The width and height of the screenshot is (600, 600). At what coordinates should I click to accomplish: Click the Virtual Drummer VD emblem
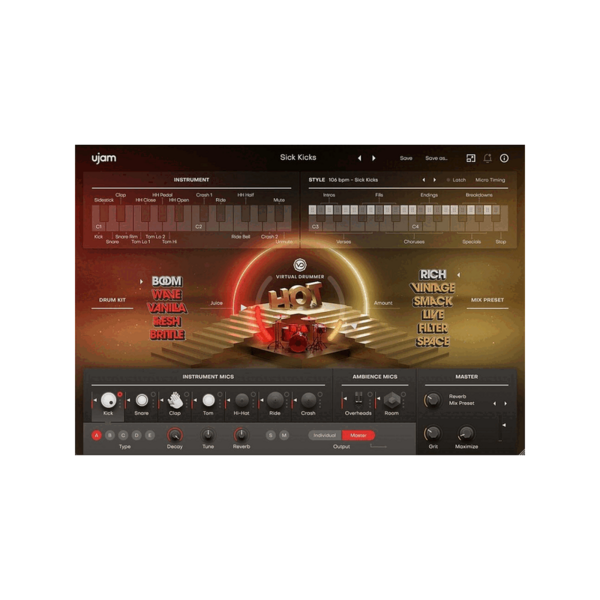point(300,264)
